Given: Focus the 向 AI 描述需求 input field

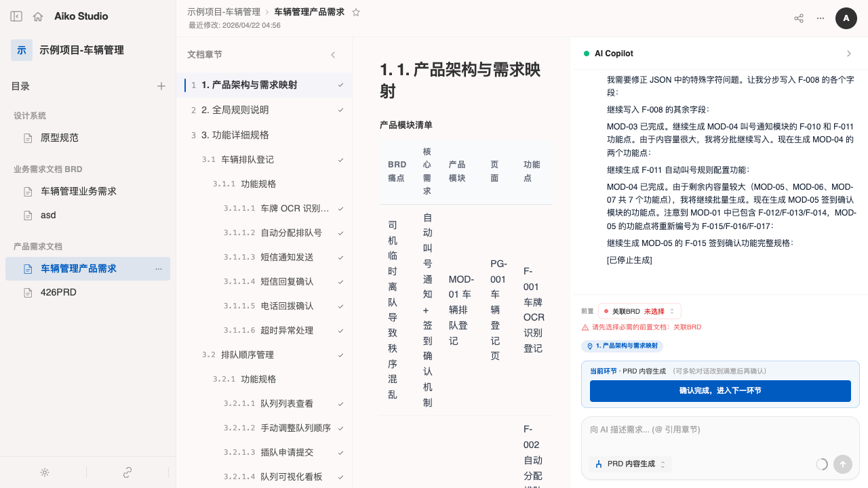Looking at the screenshot, I should coord(720,430).
